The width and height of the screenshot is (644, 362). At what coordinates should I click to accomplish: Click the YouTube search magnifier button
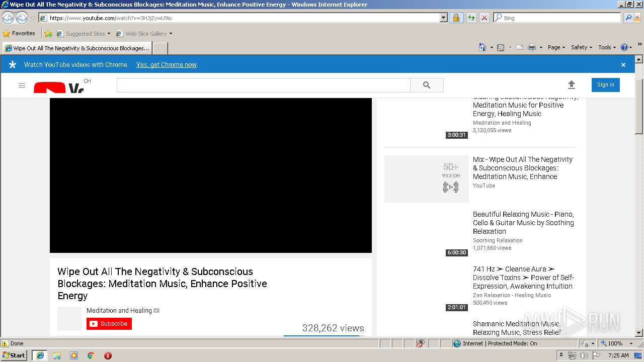(427, 85)
